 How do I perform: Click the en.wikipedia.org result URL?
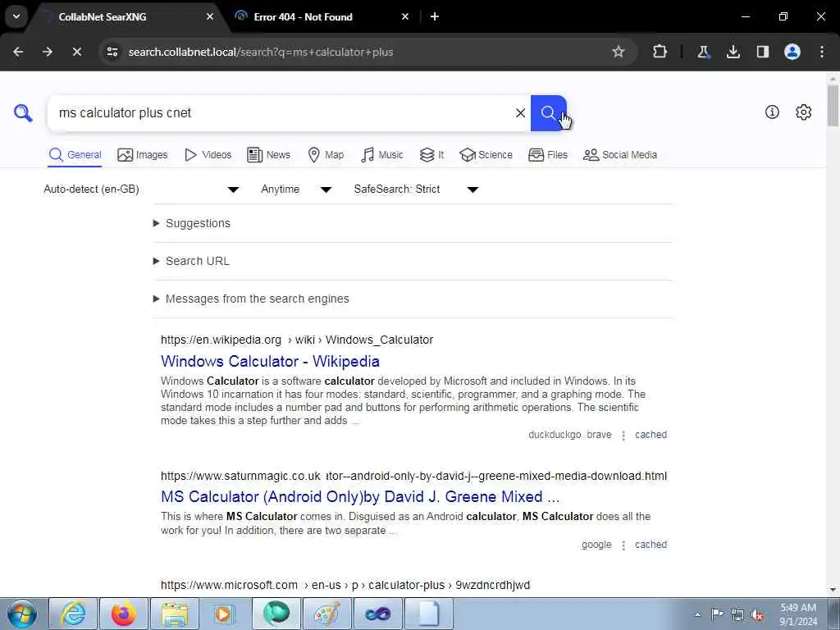pos(297,340)
